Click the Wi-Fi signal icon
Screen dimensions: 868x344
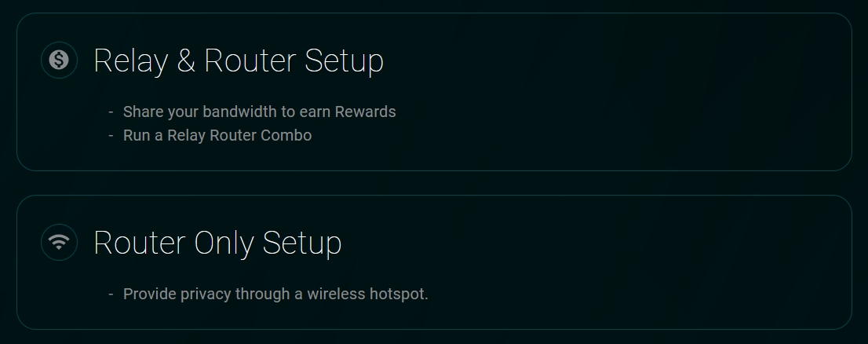pyautogui.click(x=59, y=242)
